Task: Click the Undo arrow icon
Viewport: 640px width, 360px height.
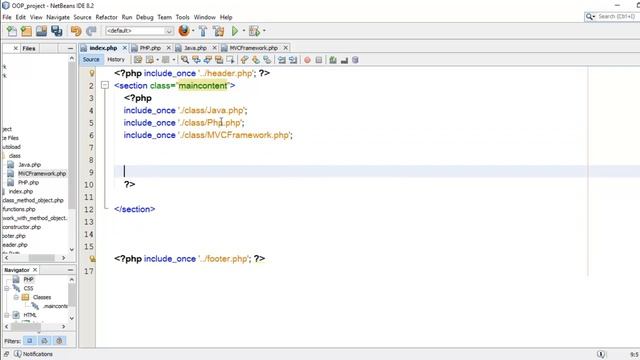Action: click(x=76, y=31)
